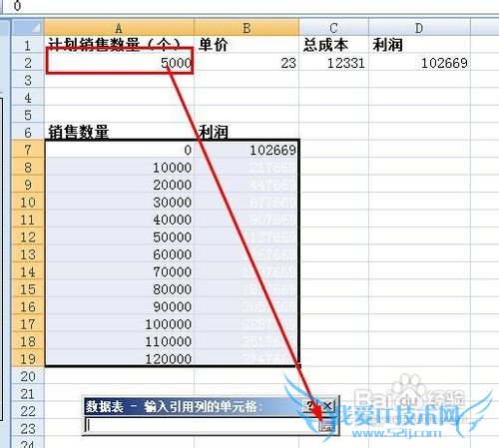Click total cost cell 12331
The image size is (499, 448).
point(333,62)
